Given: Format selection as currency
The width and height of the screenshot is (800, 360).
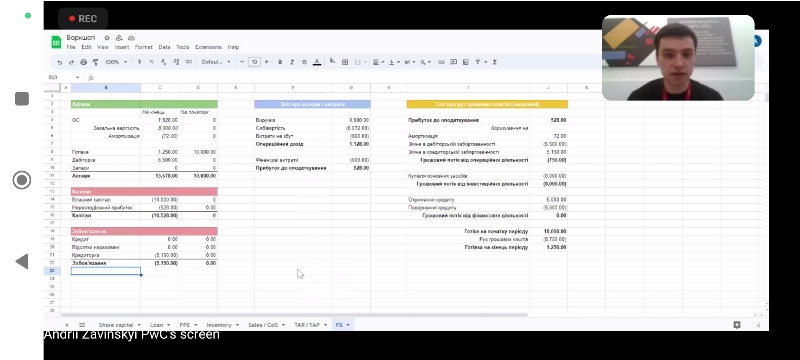Looking at the screenshot, I should tap(139, 62).
